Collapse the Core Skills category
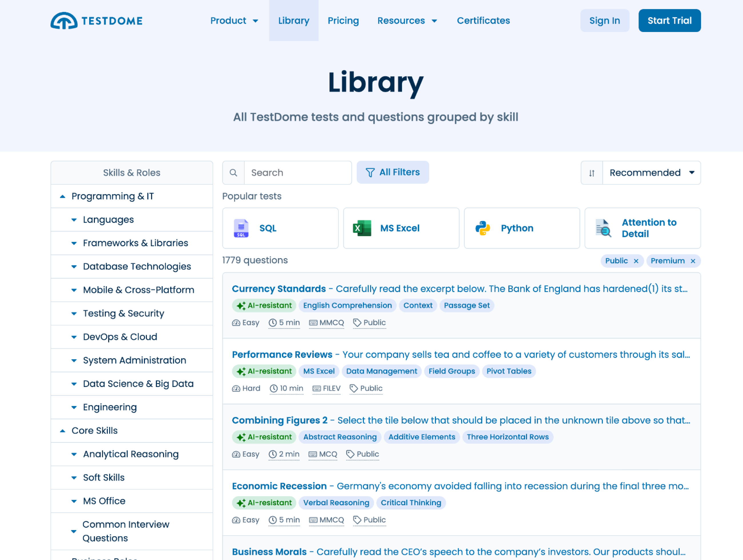The height and width of the screenshot is (560, 743). 62,431
